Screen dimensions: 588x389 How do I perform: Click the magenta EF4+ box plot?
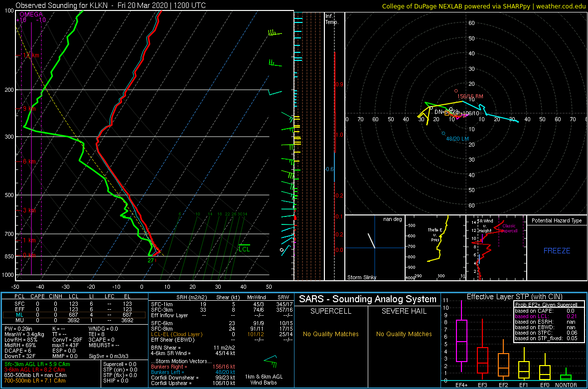point(461,341)
